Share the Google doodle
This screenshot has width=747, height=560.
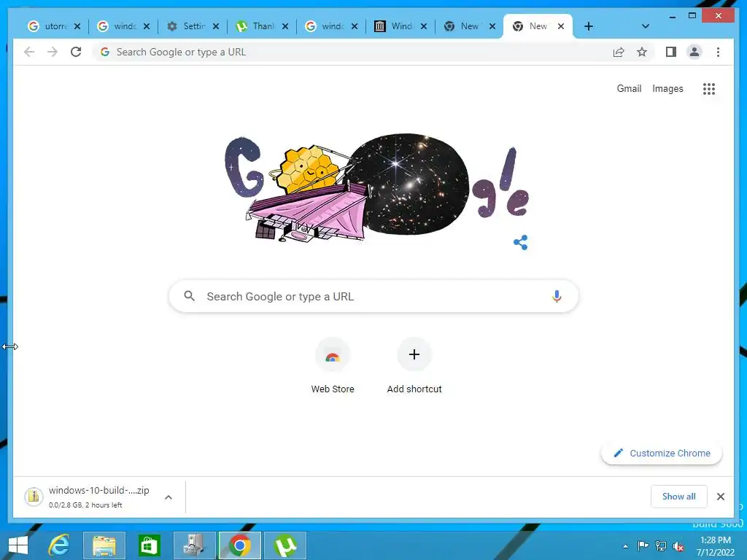point(520,242)
